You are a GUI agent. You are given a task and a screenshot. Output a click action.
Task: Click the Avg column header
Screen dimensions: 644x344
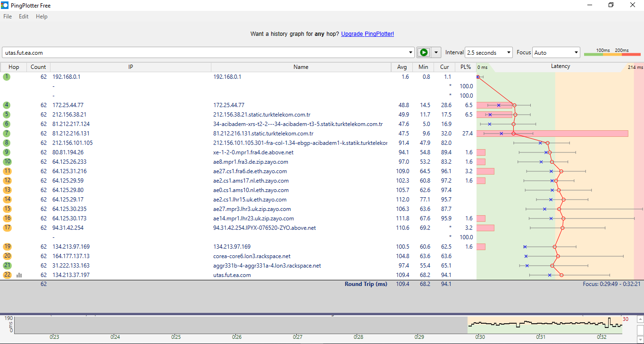click(402, 67)
